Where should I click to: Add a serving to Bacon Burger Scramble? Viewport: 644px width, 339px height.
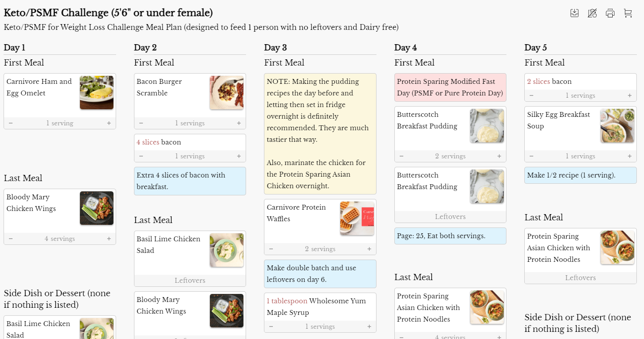[239, 123]
